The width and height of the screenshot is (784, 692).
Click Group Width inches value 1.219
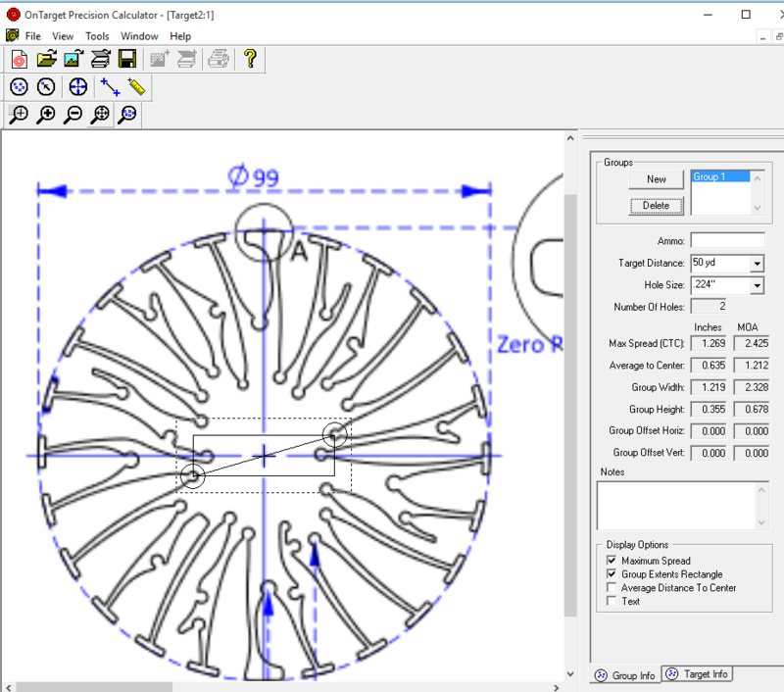(709, 387)
